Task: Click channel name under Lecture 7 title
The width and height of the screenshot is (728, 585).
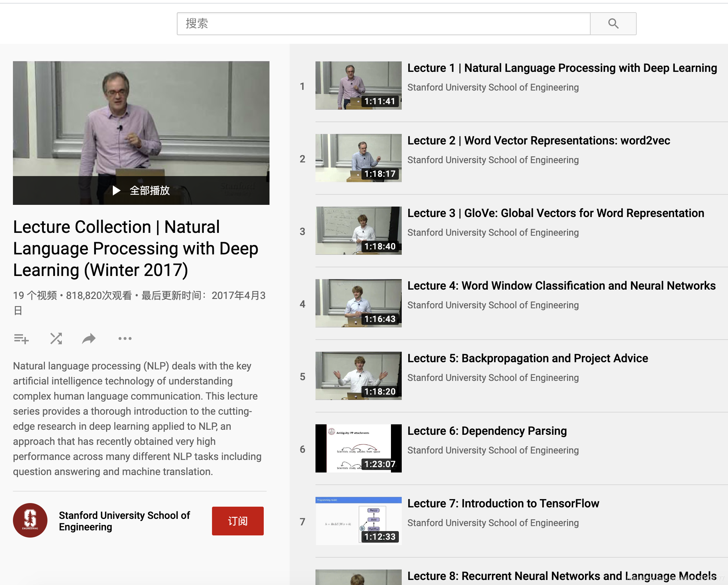Action: click(493, 523)
